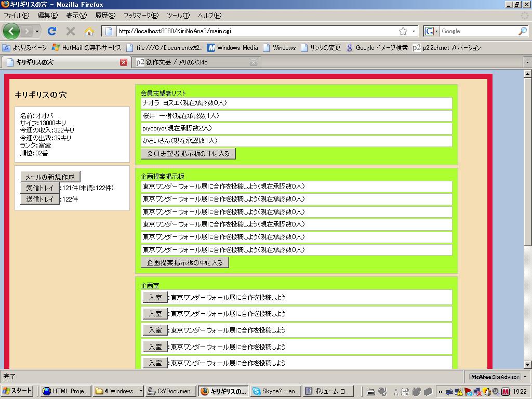The height and width of the screenshot is (399, 532).
Task: Select the かさいさん applicant row
Action: click(x=296, y=141)
